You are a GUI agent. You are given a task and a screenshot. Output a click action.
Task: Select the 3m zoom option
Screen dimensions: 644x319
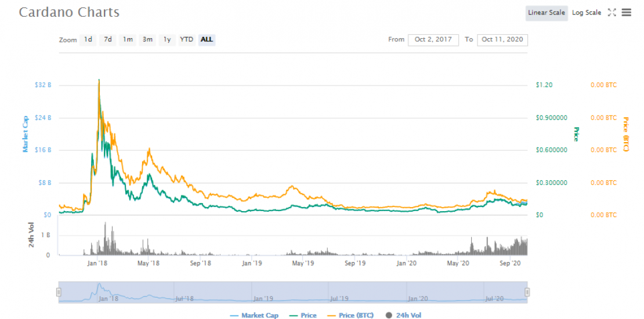148,39
